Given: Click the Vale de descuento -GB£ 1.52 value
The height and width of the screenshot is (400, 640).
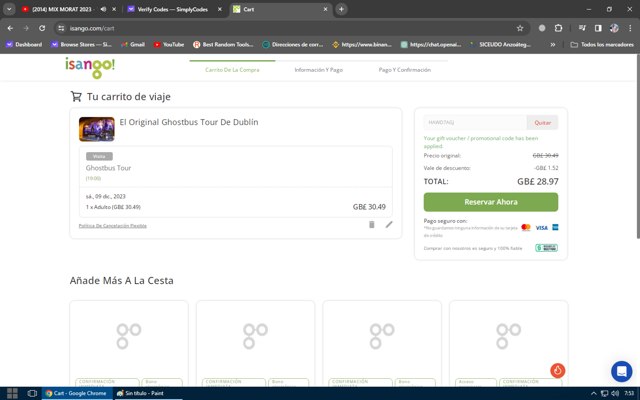Looking at the screenshot, I should tap(546, 168).
